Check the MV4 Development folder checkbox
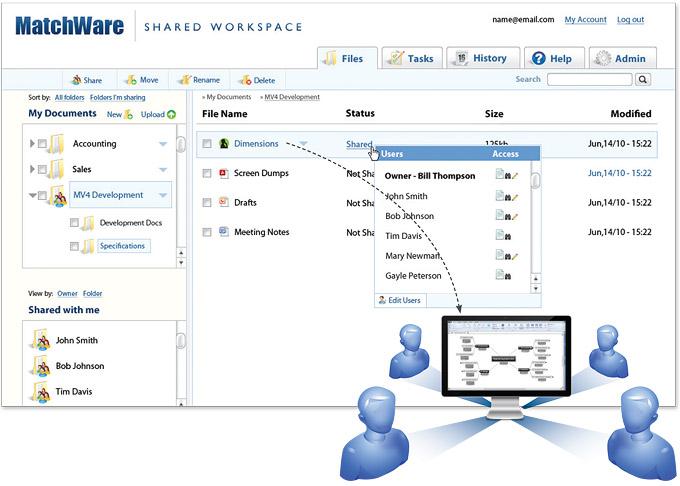The height and width of the screenshot is (486, 680). pos(42,196)
